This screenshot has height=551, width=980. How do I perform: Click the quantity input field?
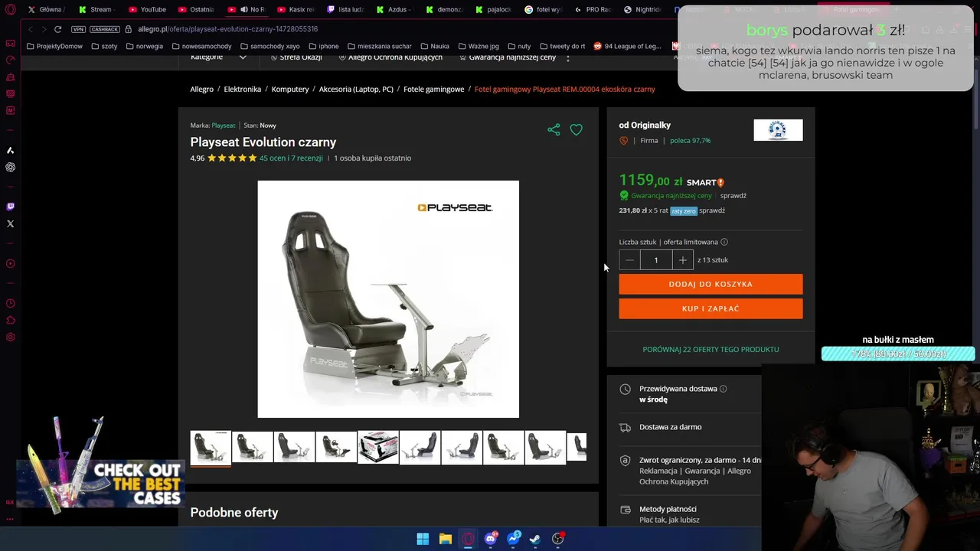click(656, 260)
